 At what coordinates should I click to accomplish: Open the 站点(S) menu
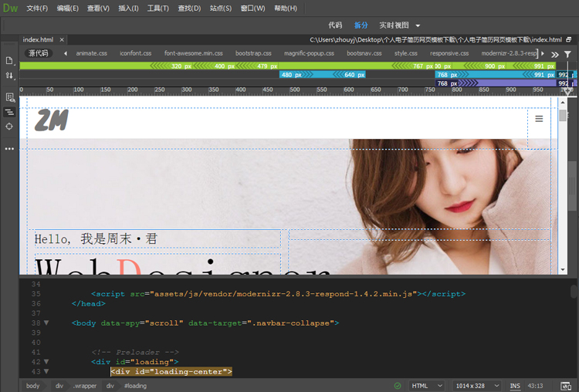(x=221, y=8)
